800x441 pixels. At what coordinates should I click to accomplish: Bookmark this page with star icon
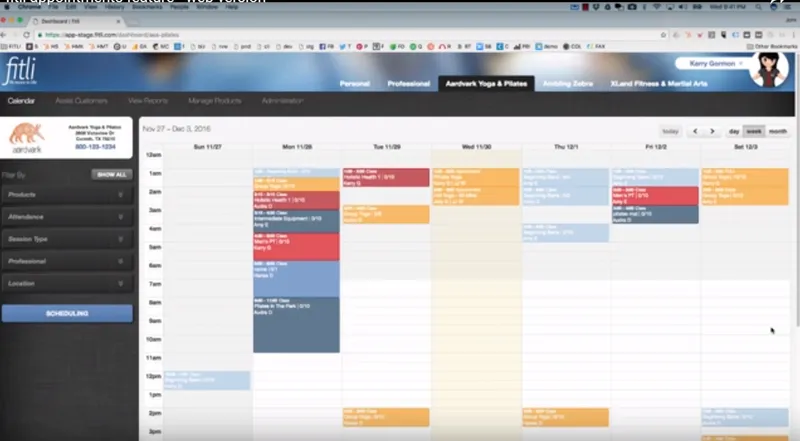(x=663, y=35)
